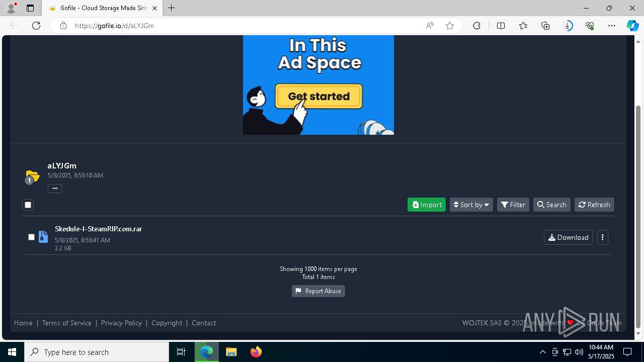This screenshot has height=362, width=644.
Task: Click the page vertical scrollbar
Action: click(x=638, y=216)
